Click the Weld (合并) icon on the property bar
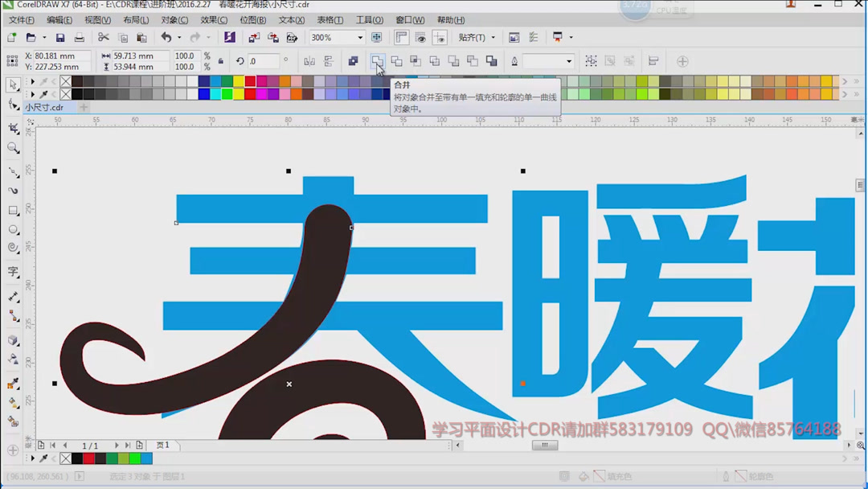The width and height of the screenshot is (868, 489). [378, 61]
